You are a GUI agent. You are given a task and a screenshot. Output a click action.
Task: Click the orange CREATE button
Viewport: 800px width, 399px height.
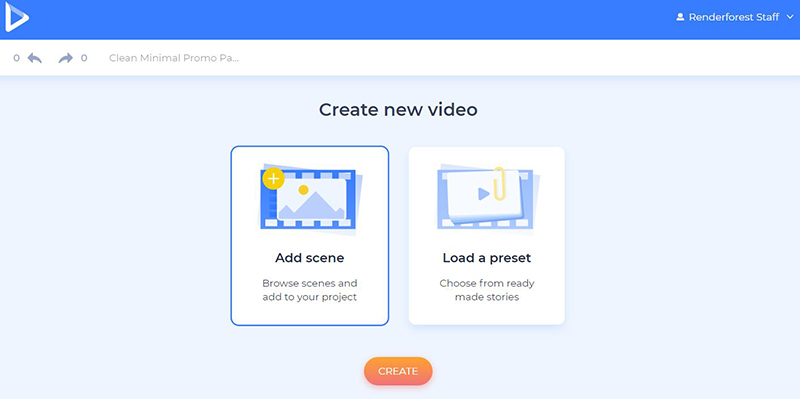tap(398, 371)
